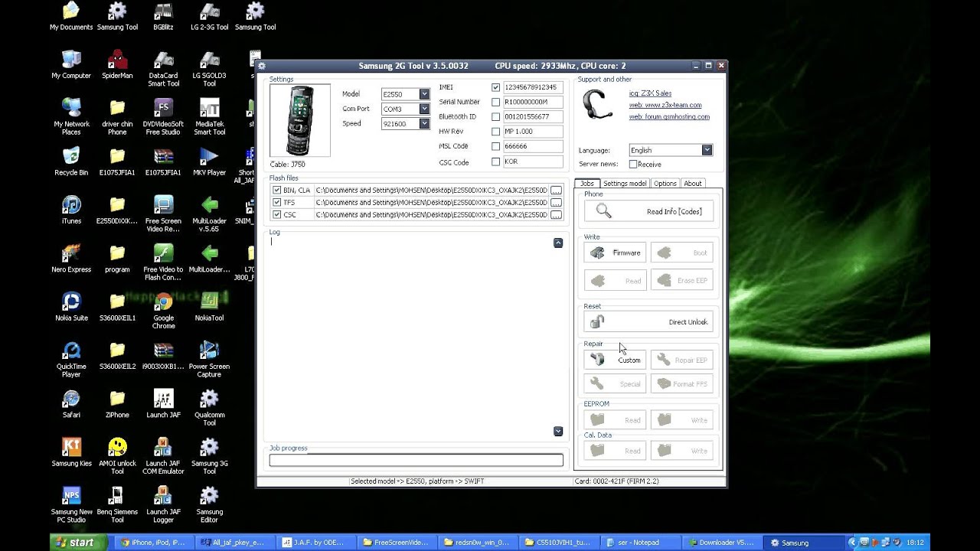Click the Direct Unlock button
Viewport: 980px width, 551px height.
(x=648, y=321)
